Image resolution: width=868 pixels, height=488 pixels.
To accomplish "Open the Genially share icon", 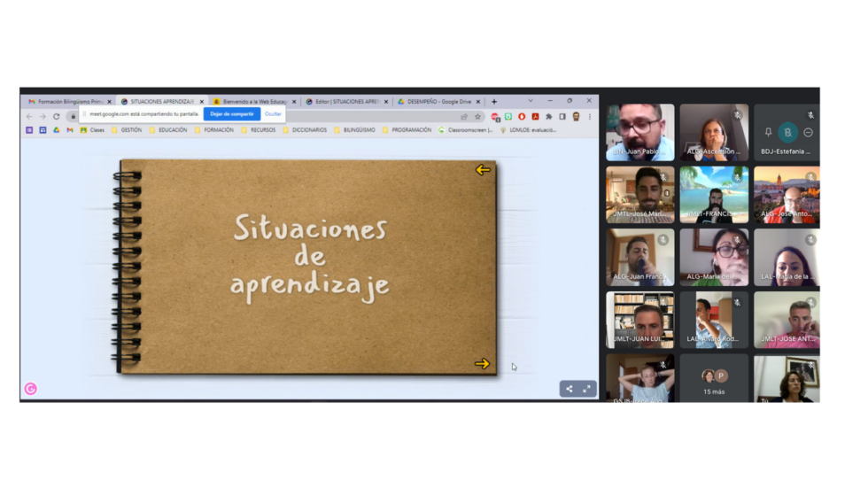I will coord(569,389).
